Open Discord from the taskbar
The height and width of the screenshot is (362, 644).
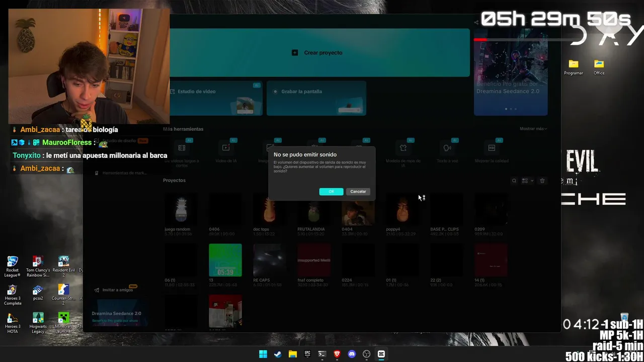(x=352, y=354)
